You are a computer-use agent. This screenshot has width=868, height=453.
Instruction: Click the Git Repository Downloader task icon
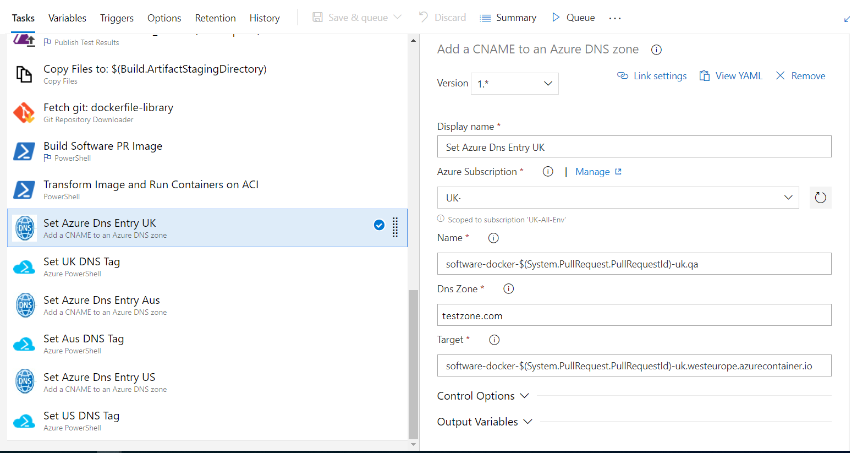click(24, 112)
